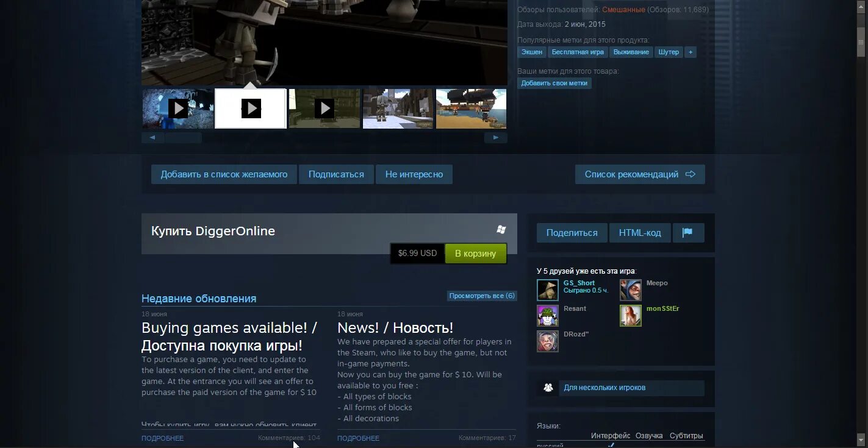868x448 pixels.
Task: Open monSStEr friend avatar
Action: pos(631,316)
